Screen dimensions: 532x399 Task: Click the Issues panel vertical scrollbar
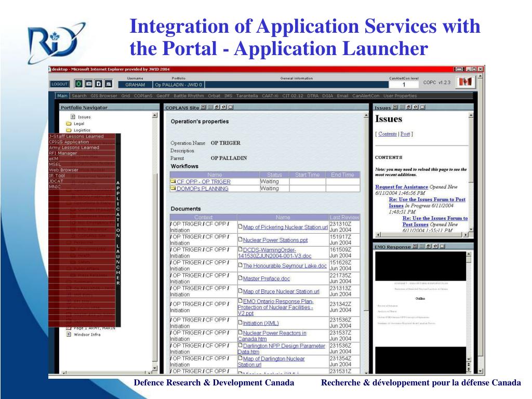click(x=471, y=173)
